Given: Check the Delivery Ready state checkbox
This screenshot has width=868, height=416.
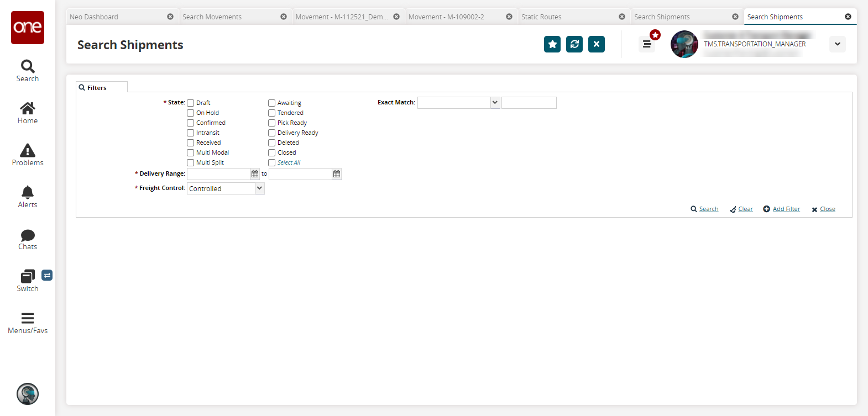Looking at the screenshot, I should (272, 133).
